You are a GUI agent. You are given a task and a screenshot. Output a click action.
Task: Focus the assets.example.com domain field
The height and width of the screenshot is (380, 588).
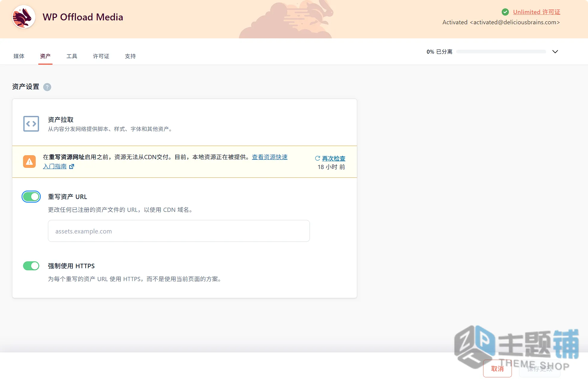tap(179, 231)
